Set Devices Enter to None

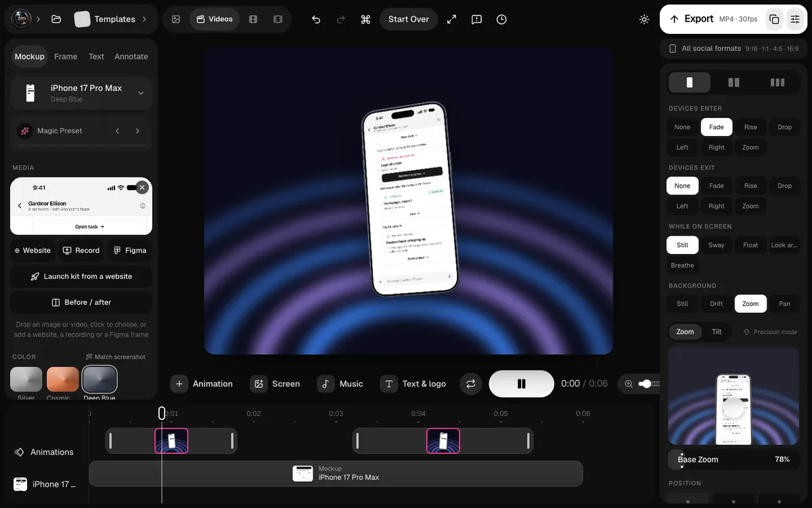tap(682, 127)
